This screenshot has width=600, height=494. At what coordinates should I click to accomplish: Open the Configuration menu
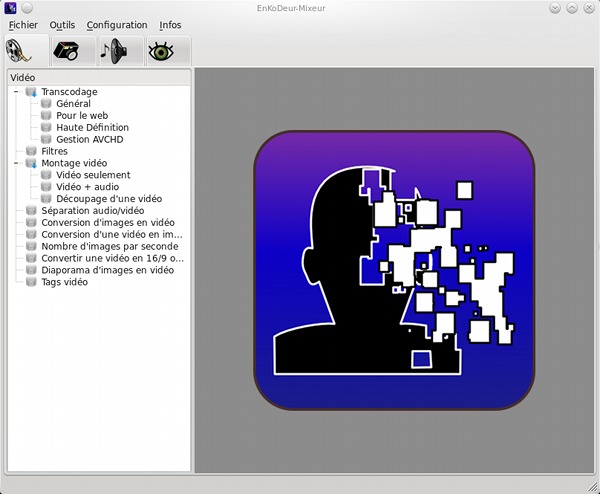point(117,25)
